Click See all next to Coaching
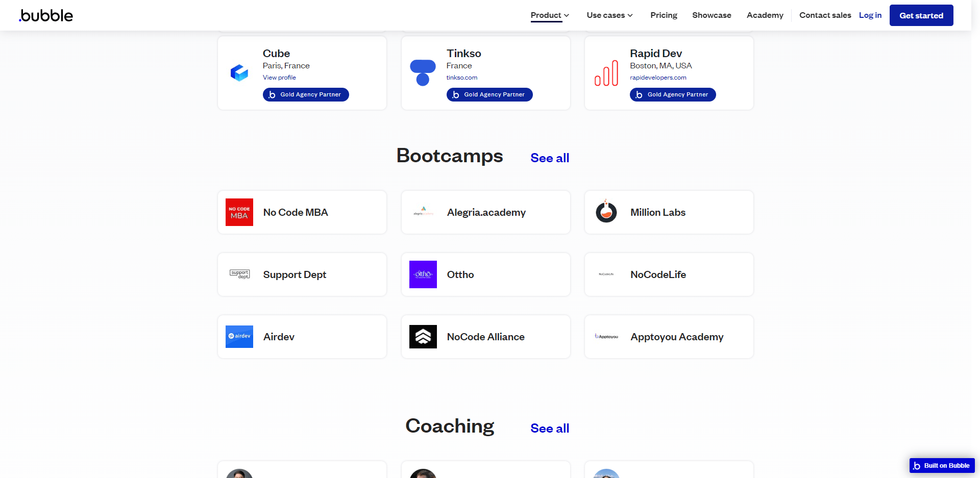Viewport: 980px width, 478px height. coord(550,429)
